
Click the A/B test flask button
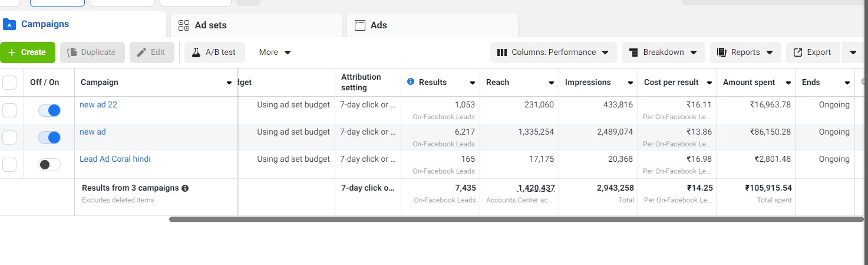click(214, 53)
